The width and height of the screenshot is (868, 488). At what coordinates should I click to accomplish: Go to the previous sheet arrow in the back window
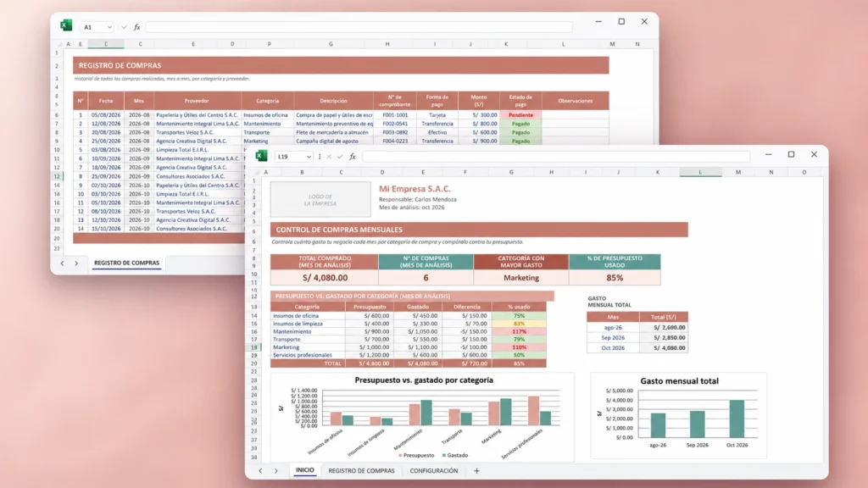click(x=62, y=263)
